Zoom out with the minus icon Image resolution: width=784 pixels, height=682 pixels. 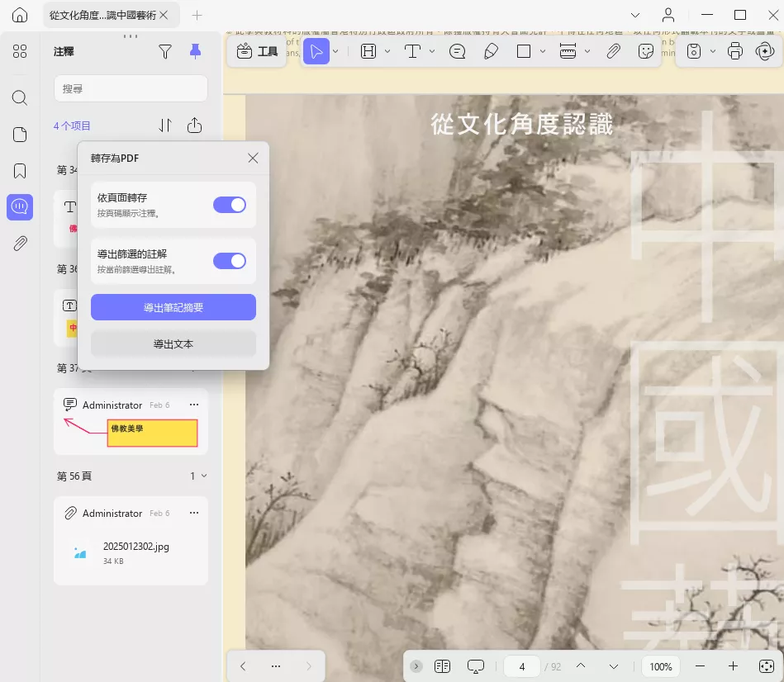coord(700,666)
